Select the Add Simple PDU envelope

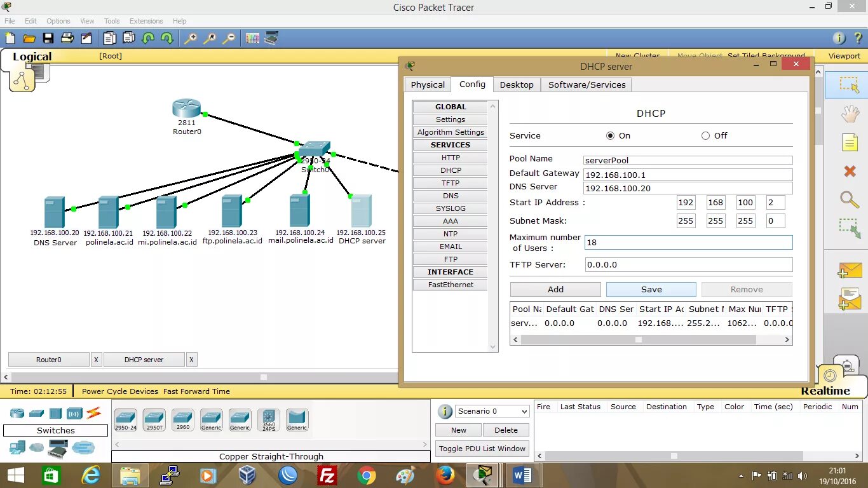click(x=850, y=271)
